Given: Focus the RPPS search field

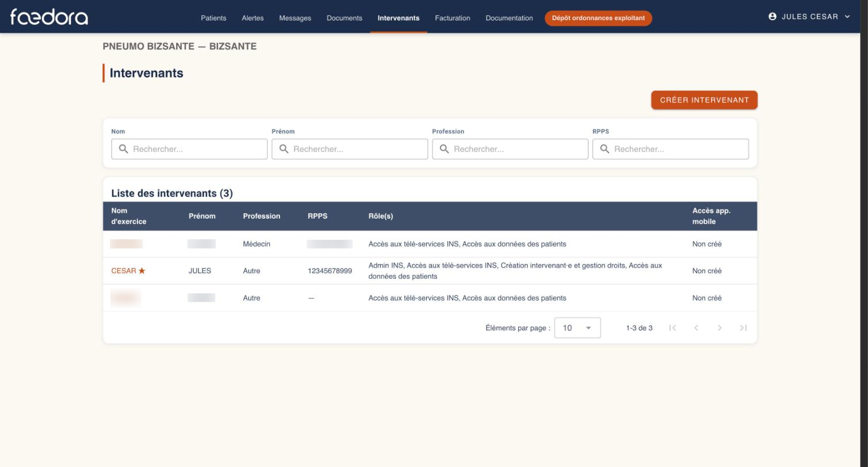Looking at the screenshot, I should pyautogui.click(x=671, y=149).
